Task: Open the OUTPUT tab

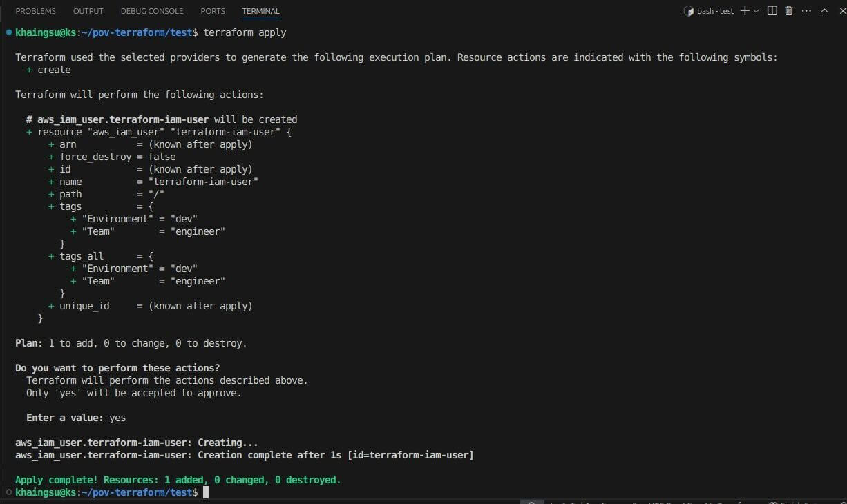Action: pos(88,11)
